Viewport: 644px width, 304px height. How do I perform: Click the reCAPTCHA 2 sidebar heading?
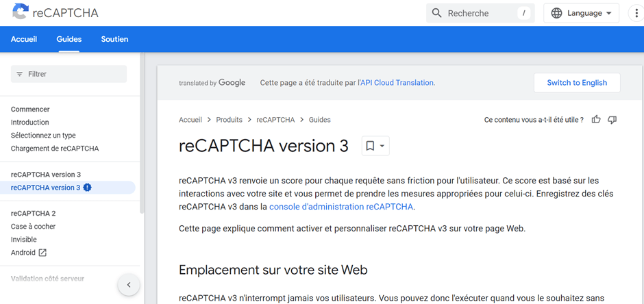(34, 214)
